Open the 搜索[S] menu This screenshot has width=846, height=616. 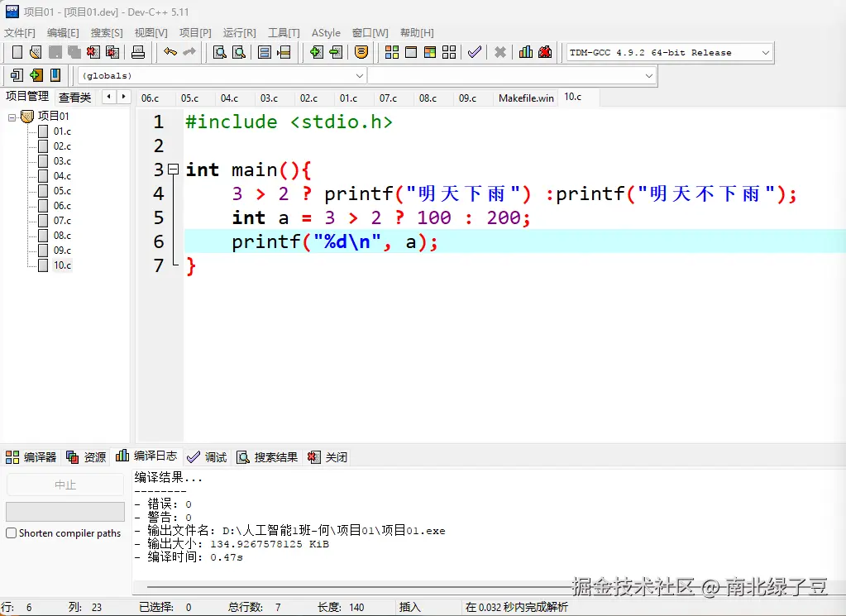click(x=107, y=33)
